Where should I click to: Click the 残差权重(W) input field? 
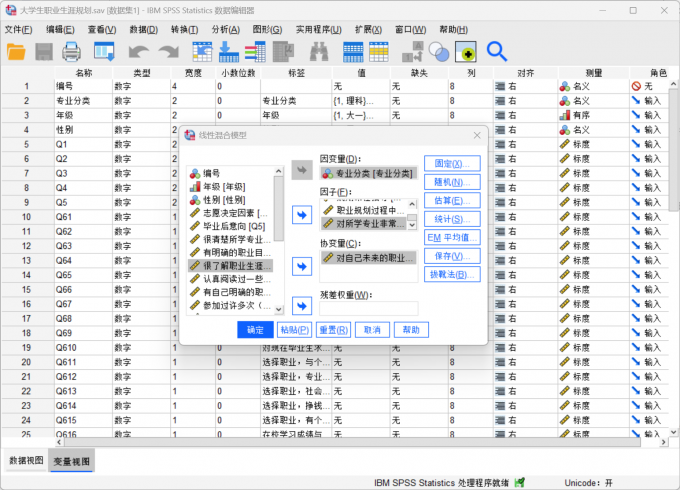[x=369, y=308]
